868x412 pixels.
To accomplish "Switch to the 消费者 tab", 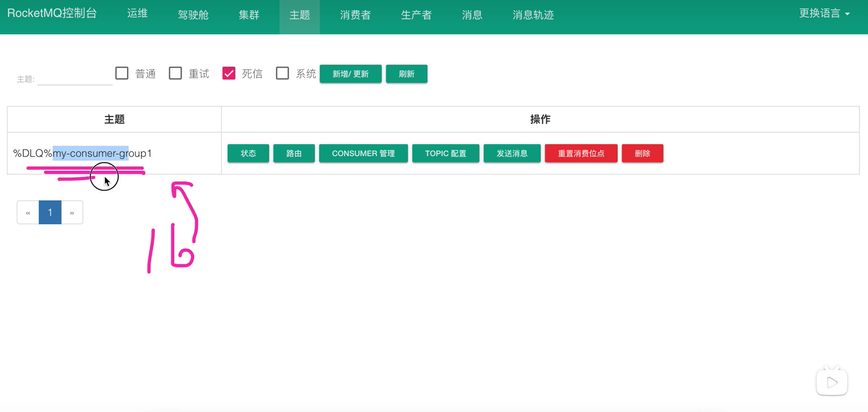I will point(355,15).
